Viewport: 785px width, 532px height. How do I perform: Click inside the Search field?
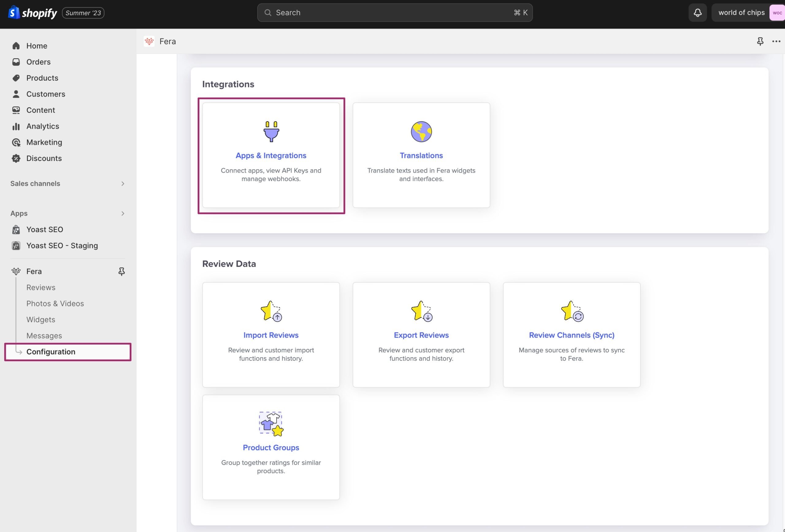coord(395,13)
